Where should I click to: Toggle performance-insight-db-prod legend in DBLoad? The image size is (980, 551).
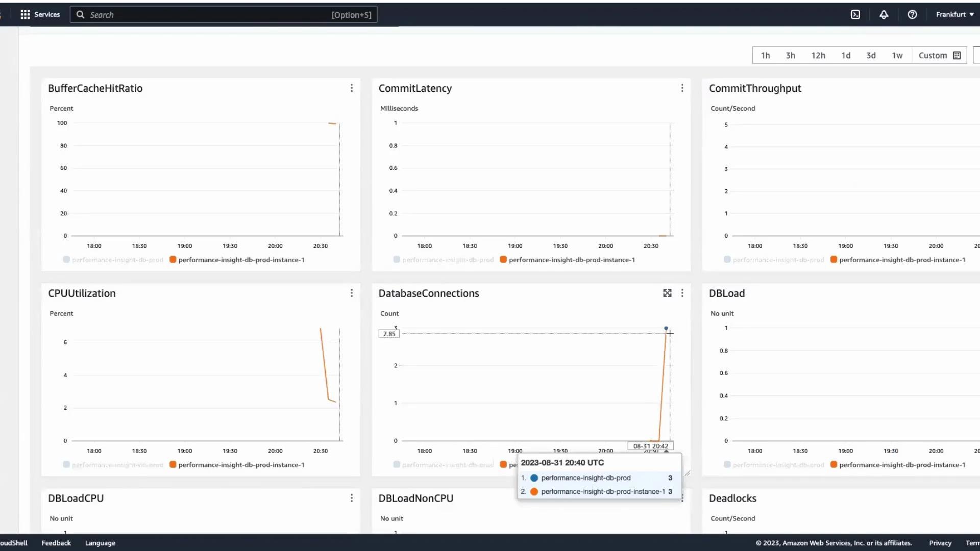[x=773, y=465]
